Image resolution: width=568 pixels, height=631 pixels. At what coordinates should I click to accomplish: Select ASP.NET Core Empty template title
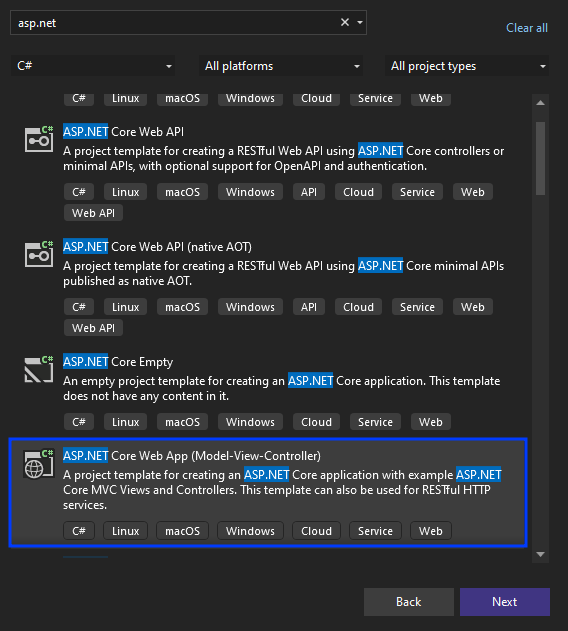118,362
